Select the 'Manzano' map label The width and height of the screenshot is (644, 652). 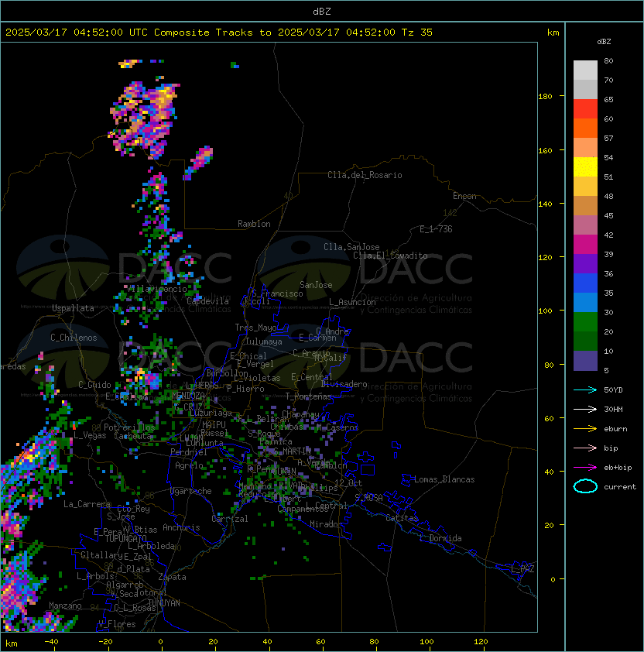[x=65, y=606]
